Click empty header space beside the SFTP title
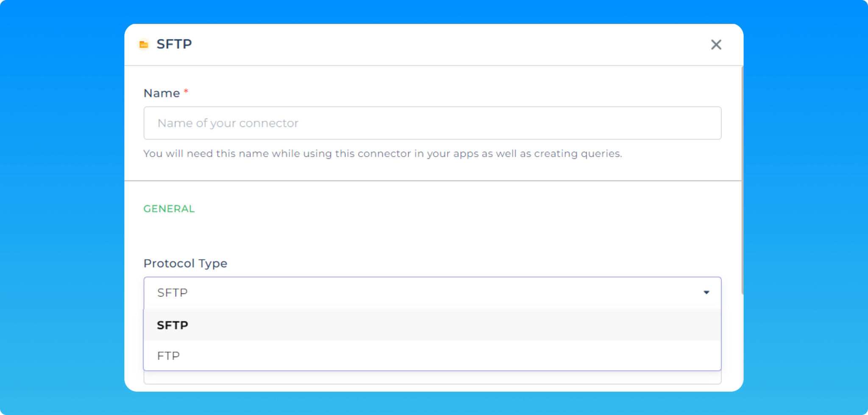The image size is (868, 415). [x=424, y=45]
